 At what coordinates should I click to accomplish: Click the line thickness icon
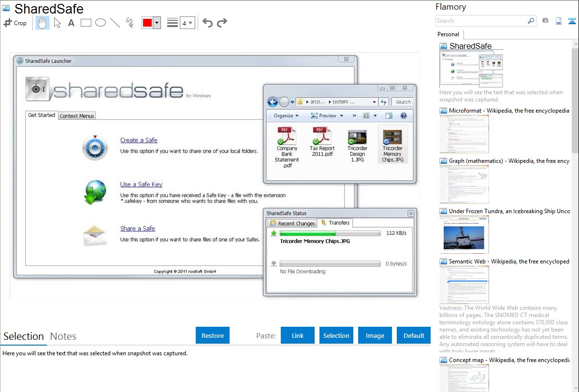click(173, 23)
